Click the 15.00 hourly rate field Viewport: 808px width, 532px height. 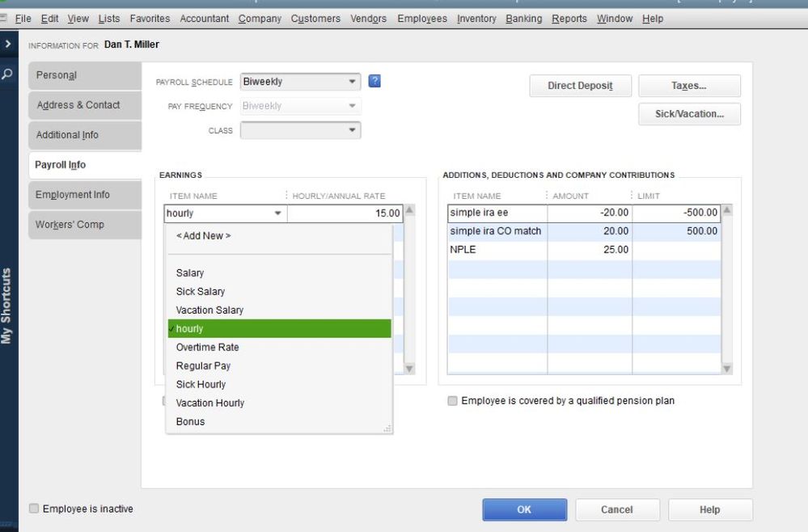tap(345, 213)
